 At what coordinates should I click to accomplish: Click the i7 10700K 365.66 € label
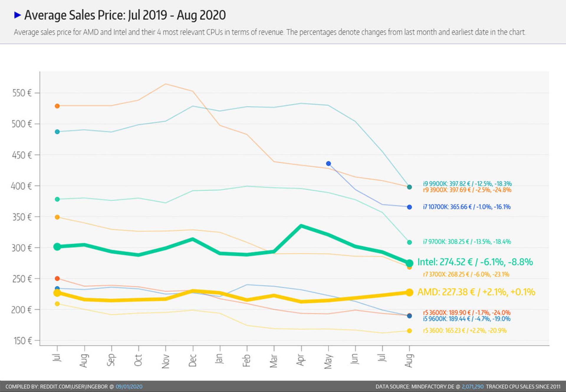pos(467,207)
